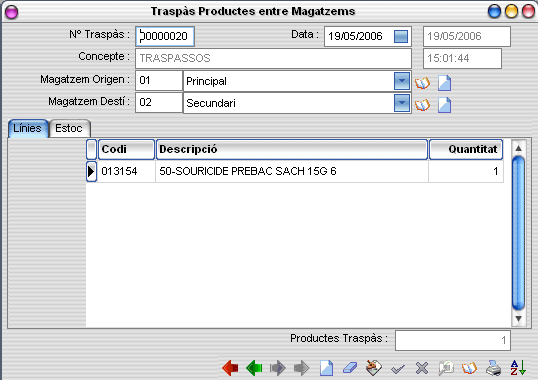Screen dimensions: 538x380
Task: Click the yellow title bar button
Action: [512, 11]
